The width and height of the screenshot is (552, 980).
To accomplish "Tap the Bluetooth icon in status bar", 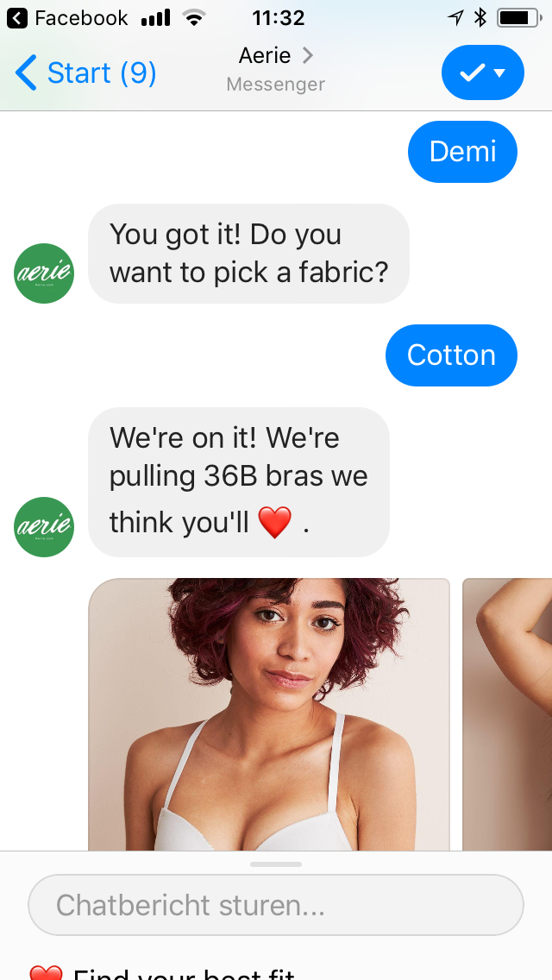I will coord(480,18).
